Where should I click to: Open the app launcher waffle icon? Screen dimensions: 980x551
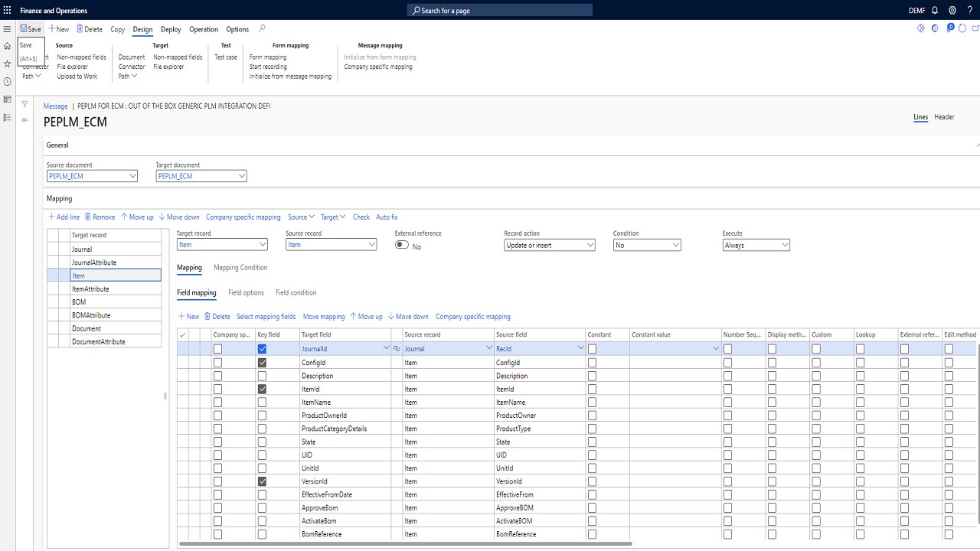[7, 11]
